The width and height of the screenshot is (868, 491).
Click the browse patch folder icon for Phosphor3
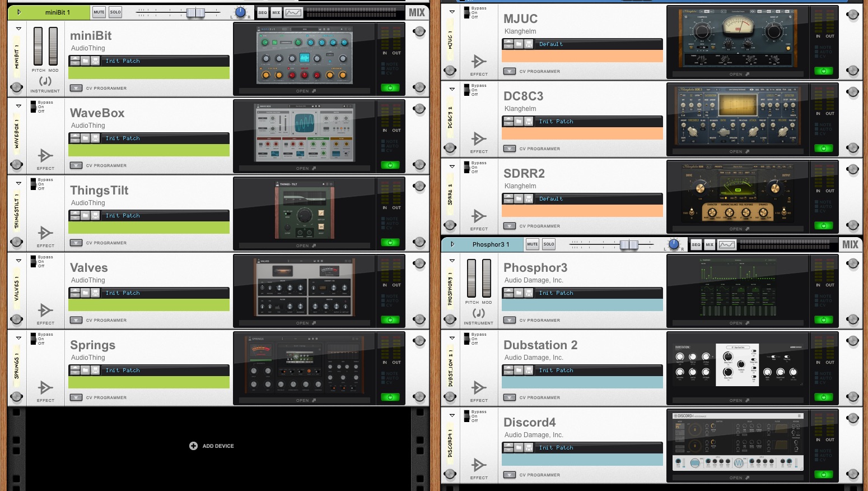pyautogui.click(x=519, y=293)
